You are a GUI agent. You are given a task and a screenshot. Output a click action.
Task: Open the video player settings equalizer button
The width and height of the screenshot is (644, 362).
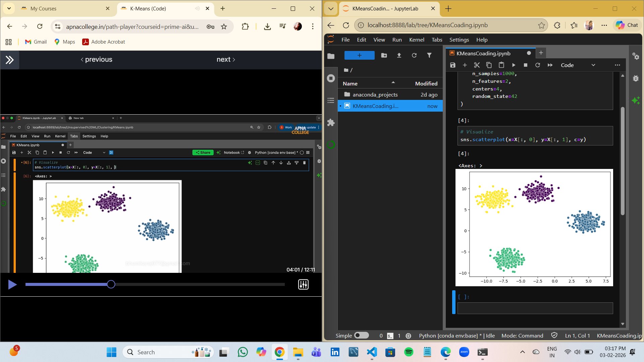click(303, 285)
